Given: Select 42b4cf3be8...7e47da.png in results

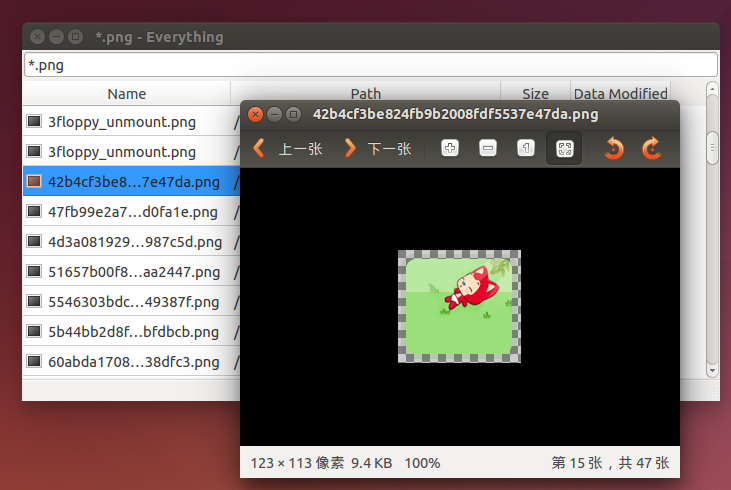Looking at the screenshot, I should point(131,181).
